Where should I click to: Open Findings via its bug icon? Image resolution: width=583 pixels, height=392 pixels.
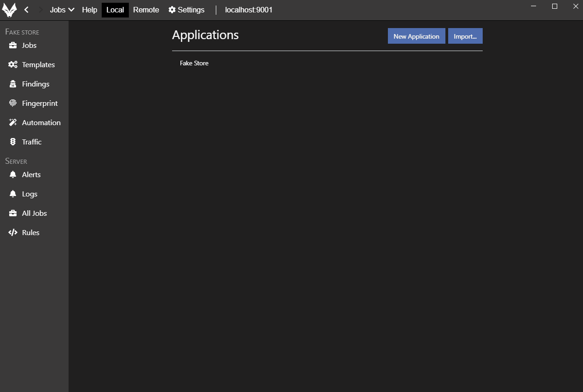point(13,84)
